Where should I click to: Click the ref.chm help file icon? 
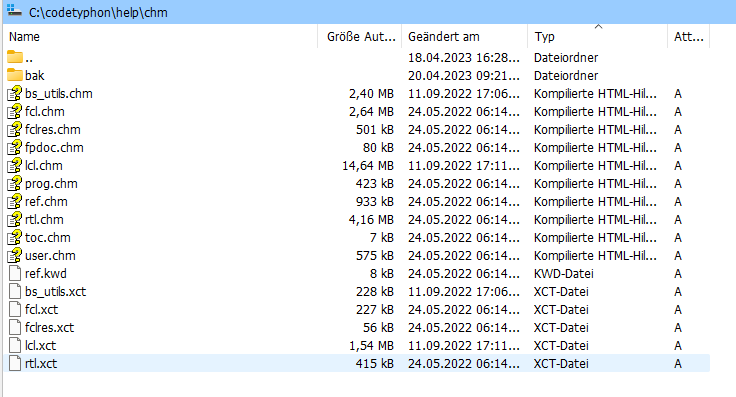(15, 201)
